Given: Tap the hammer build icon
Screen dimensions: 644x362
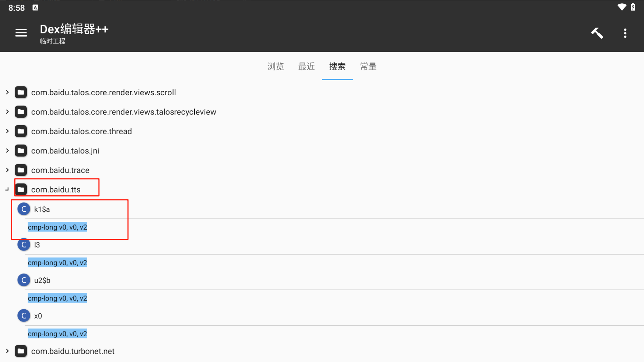Looking at the screenshot, I should pos(597,33).
